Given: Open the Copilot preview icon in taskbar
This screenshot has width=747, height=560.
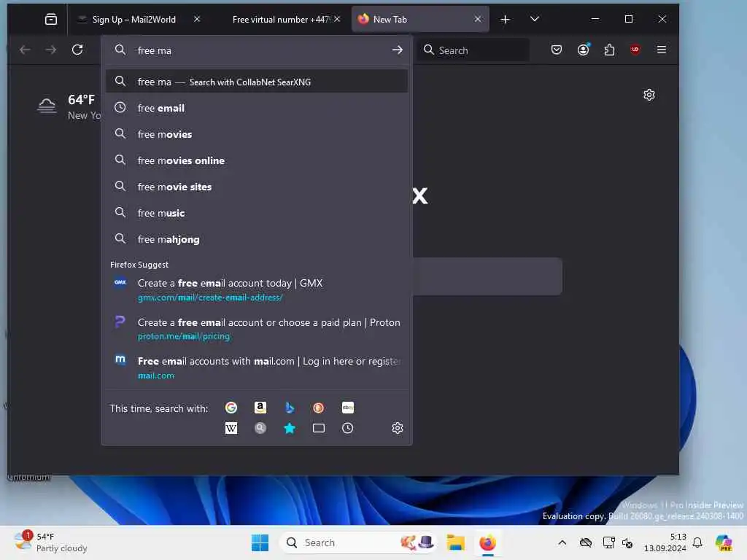Looking at the screenshot, I should click(x=724, y=542).
